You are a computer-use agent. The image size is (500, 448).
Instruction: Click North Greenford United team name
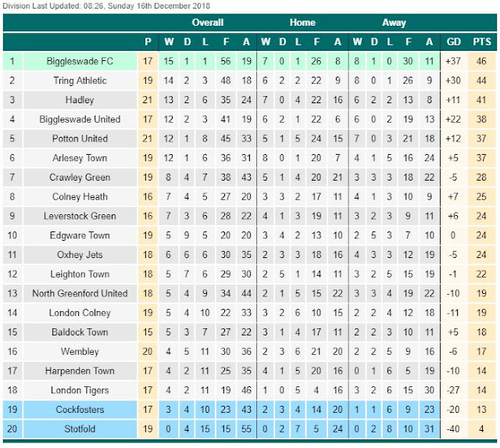(80, 293)
